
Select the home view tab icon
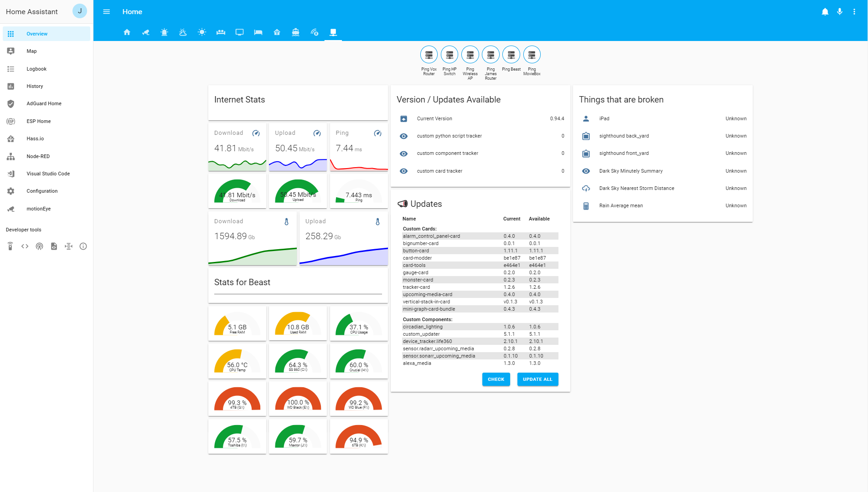[127, 32]
